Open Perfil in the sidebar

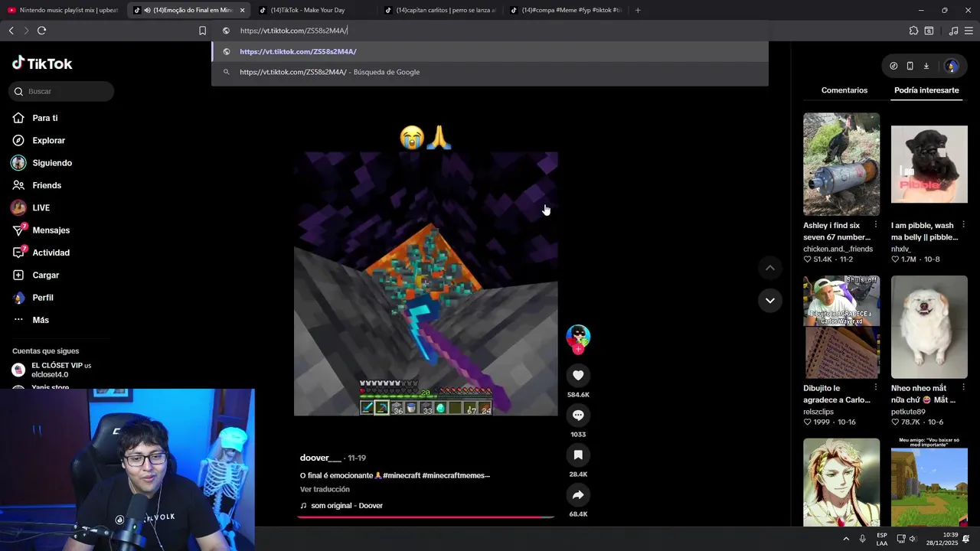click(43, 298)
